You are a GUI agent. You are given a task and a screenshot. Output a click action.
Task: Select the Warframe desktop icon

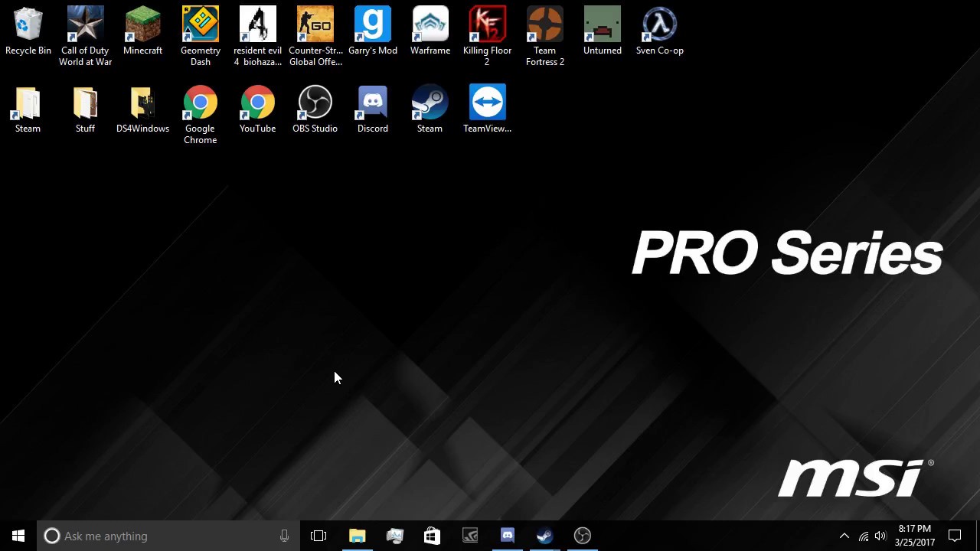(x=430, y=31)
